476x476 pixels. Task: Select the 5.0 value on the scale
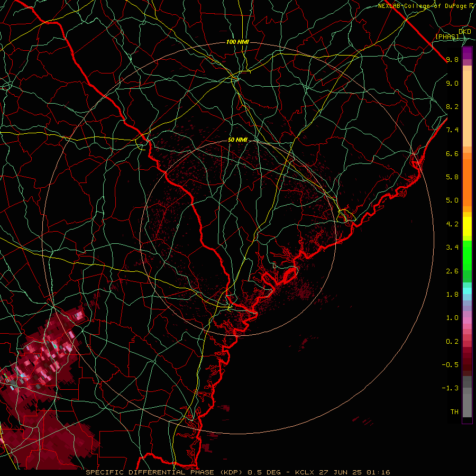click(452, 200)
